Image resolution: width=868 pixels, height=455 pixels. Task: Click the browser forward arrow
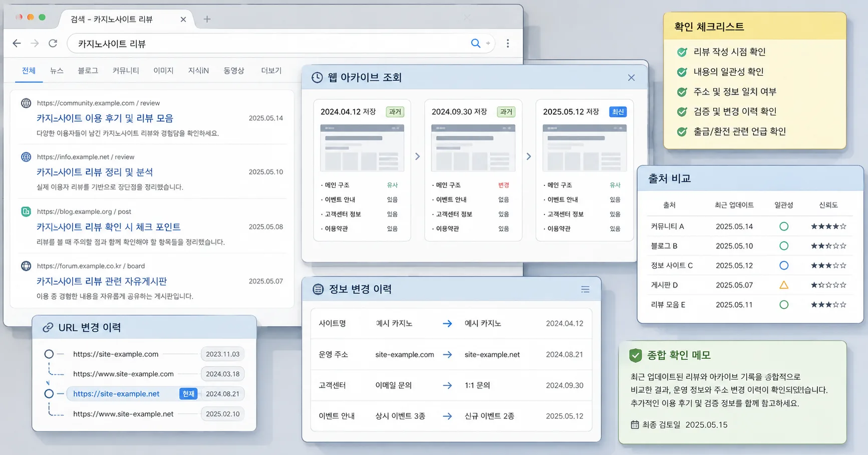coord(35,44)
